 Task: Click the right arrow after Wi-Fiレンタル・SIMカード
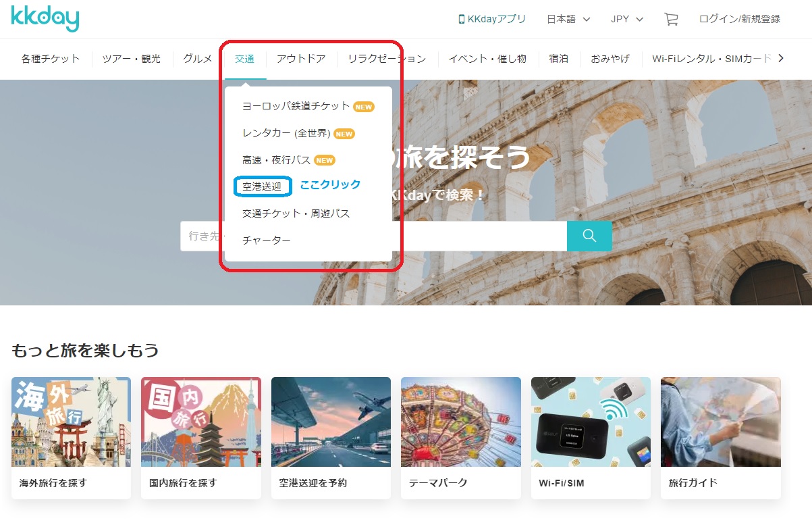(781, 59)
